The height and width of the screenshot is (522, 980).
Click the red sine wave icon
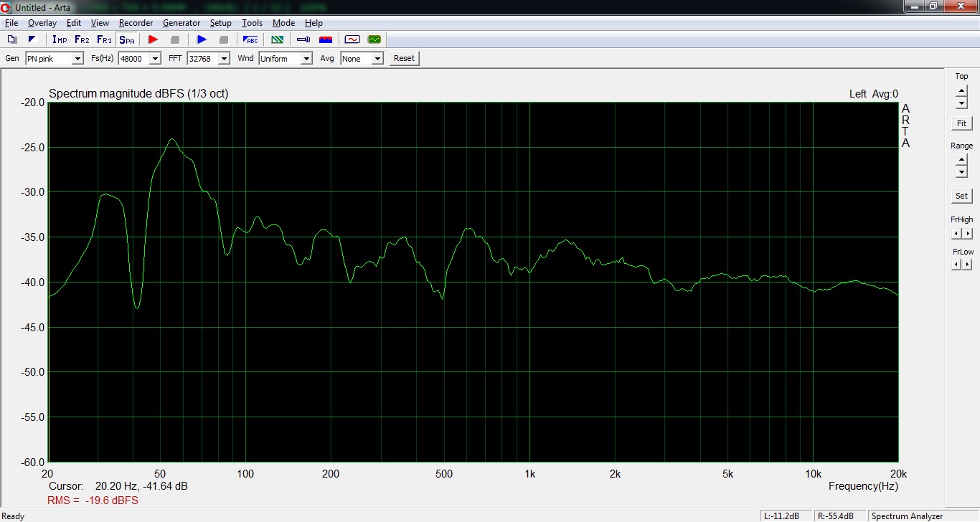click(x=352, y=39)
